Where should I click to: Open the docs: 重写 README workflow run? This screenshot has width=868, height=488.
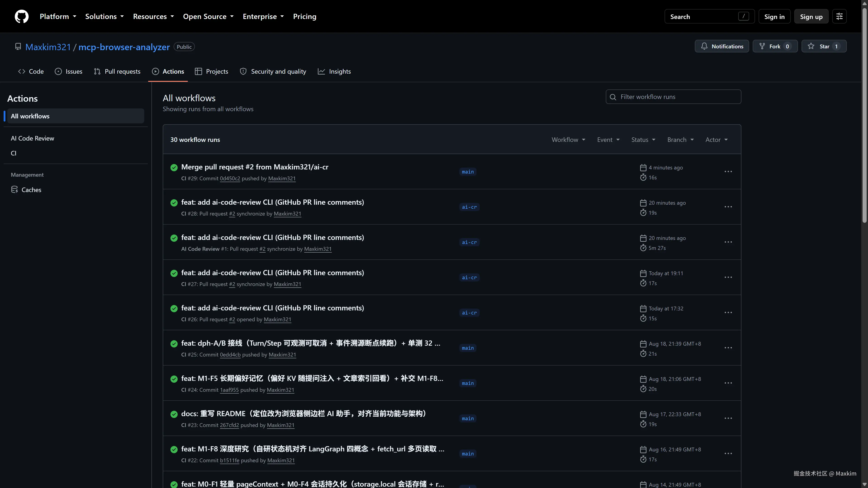coord(305,414)
